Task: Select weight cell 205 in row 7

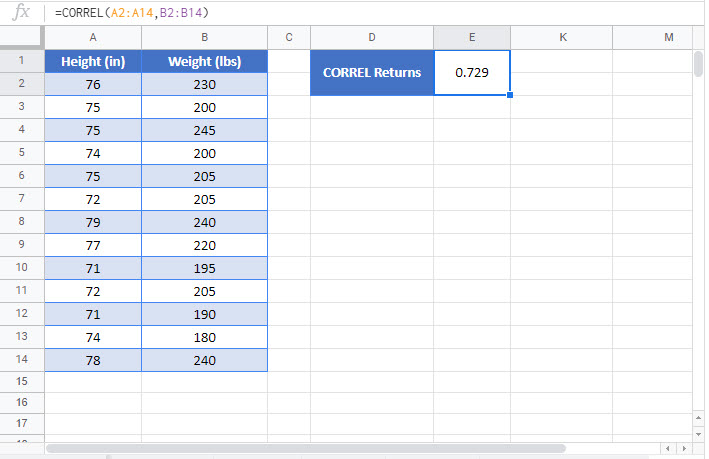Action: pyautogui.click(x=204, y=199)
